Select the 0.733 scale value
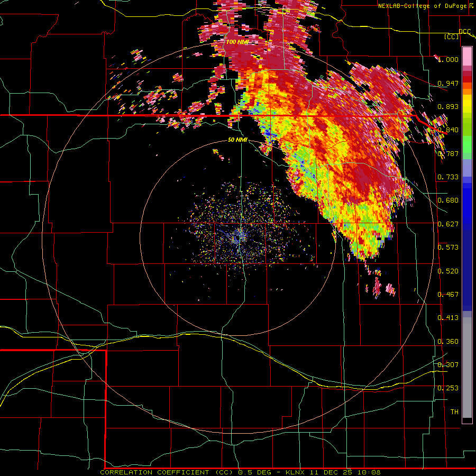The image size is (476, 476). tap(448, 177)
